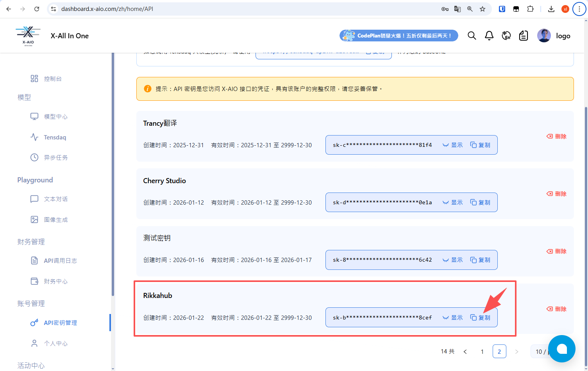Open the Bitwarden extension icon

click(x=502, y=9)
